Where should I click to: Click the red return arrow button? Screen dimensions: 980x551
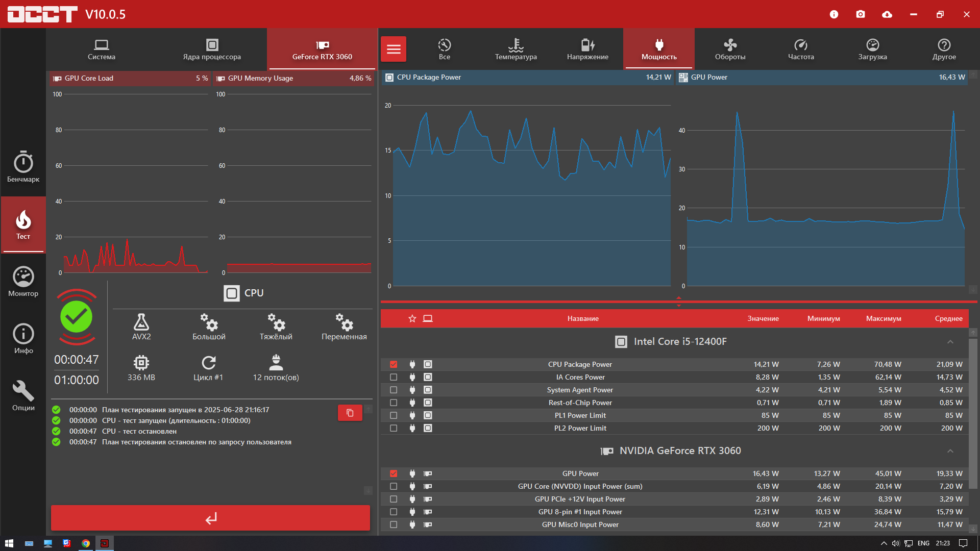210,518
